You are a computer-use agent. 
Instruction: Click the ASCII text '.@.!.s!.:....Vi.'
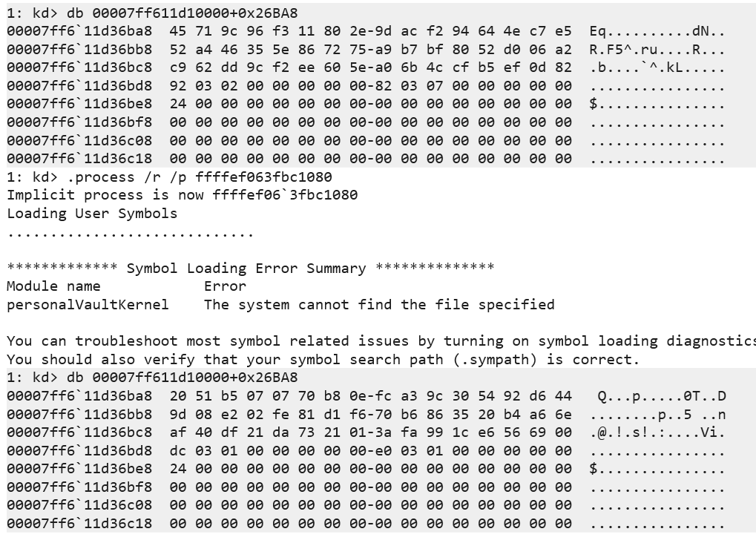coord(657,432)
